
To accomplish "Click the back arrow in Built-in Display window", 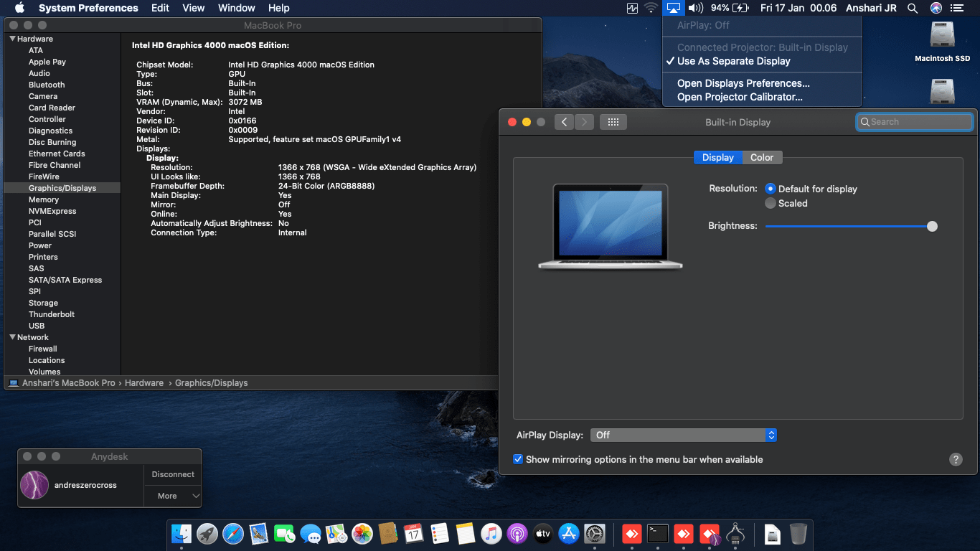I will [x=565, y=122].
